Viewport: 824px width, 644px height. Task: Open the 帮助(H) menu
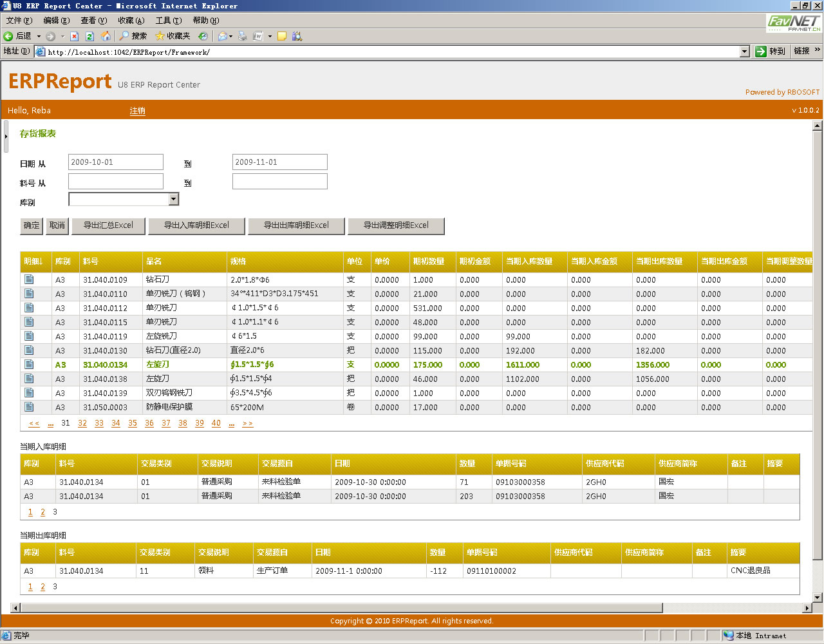tap(205, 21)
